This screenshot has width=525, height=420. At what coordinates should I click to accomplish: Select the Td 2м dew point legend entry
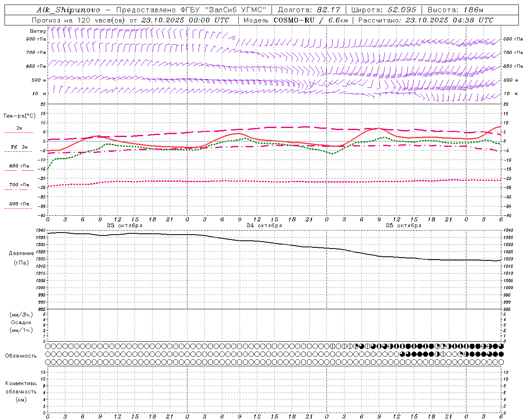point(19,147)
